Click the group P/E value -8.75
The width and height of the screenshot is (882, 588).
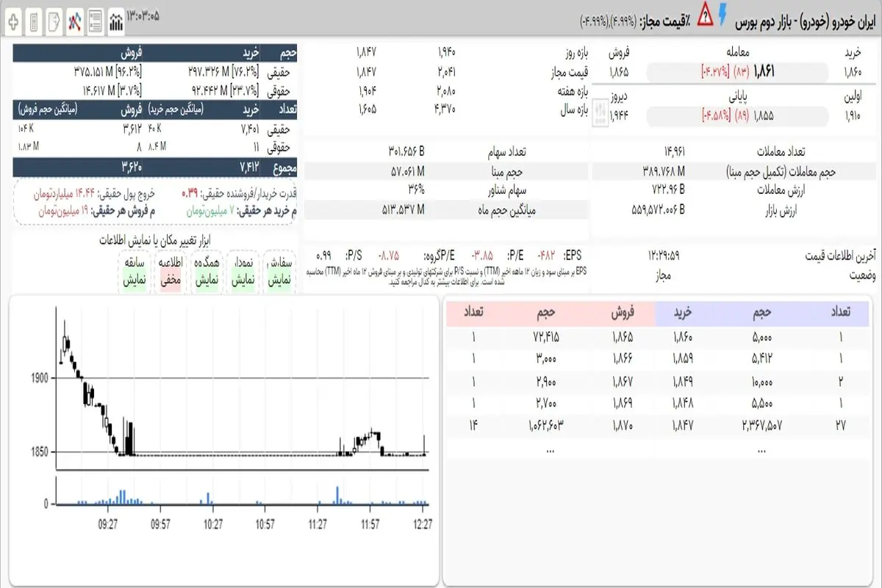(x=388, y=255)
